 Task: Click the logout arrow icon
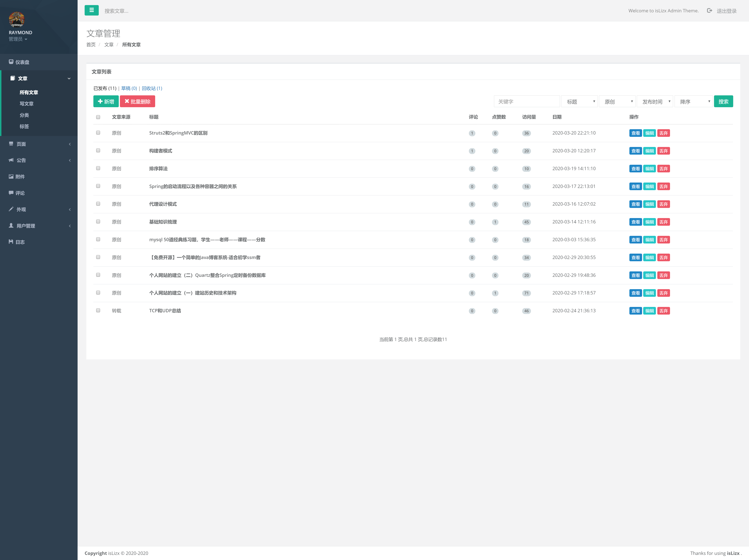click(709, 11)
